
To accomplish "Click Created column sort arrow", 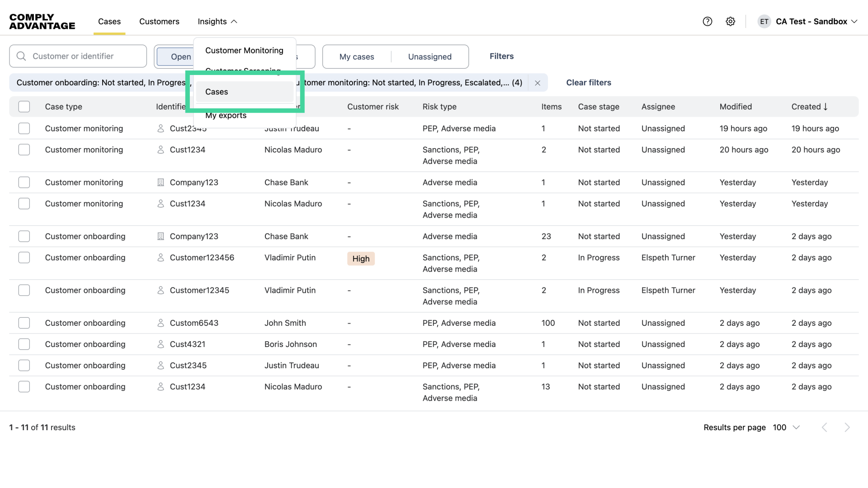I will 826,107.
